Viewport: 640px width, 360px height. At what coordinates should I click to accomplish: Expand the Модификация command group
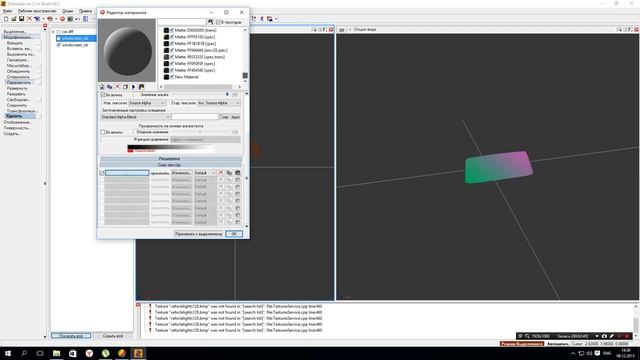[x=17, y=37]
